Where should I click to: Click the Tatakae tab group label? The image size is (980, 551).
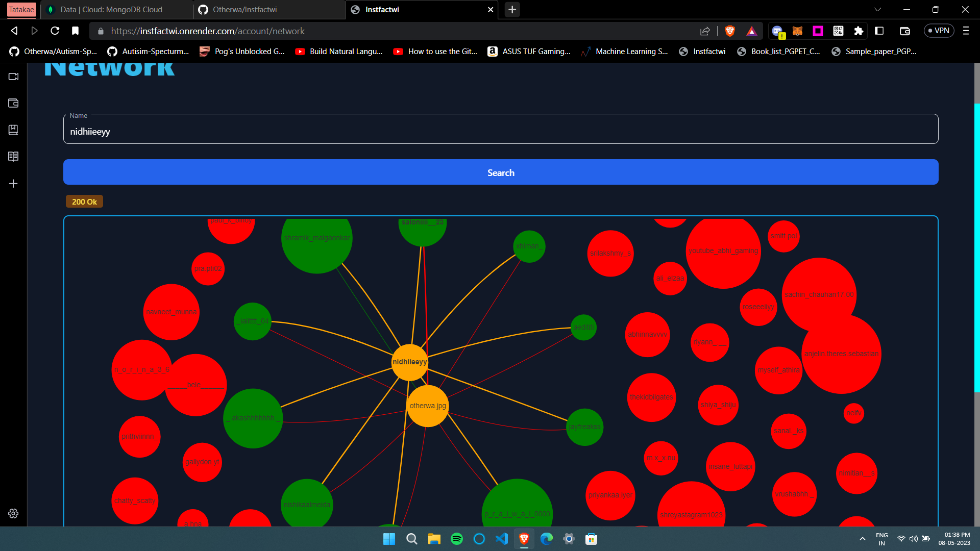pyautogui.click(x=21, y=10)
